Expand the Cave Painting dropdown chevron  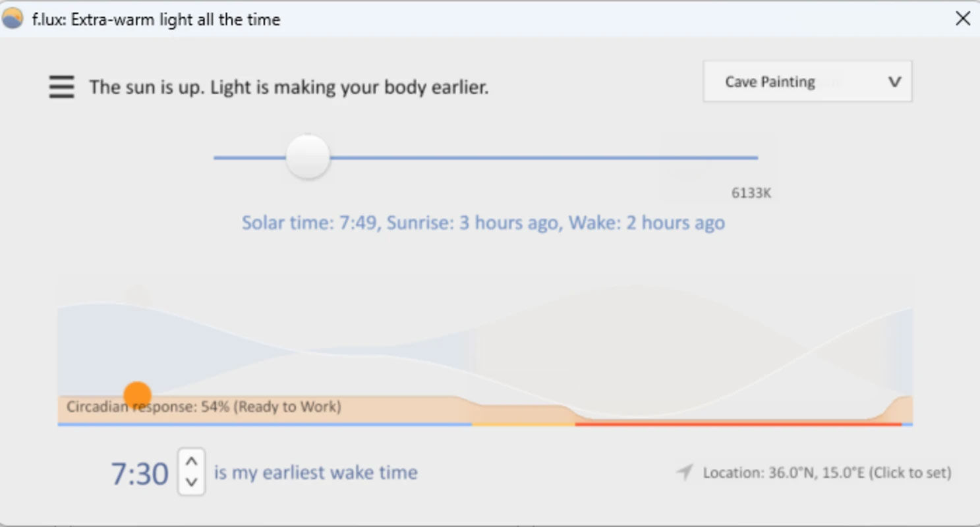coord(894,82)
